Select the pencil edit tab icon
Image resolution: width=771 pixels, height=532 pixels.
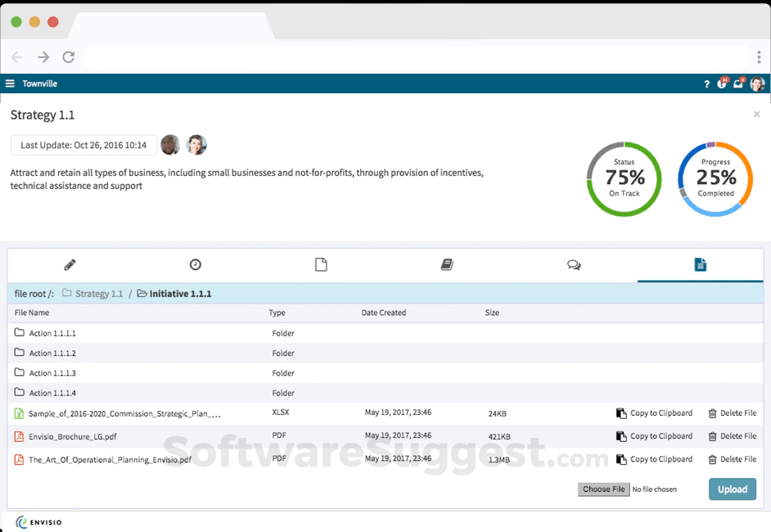(x=70, y=264)
